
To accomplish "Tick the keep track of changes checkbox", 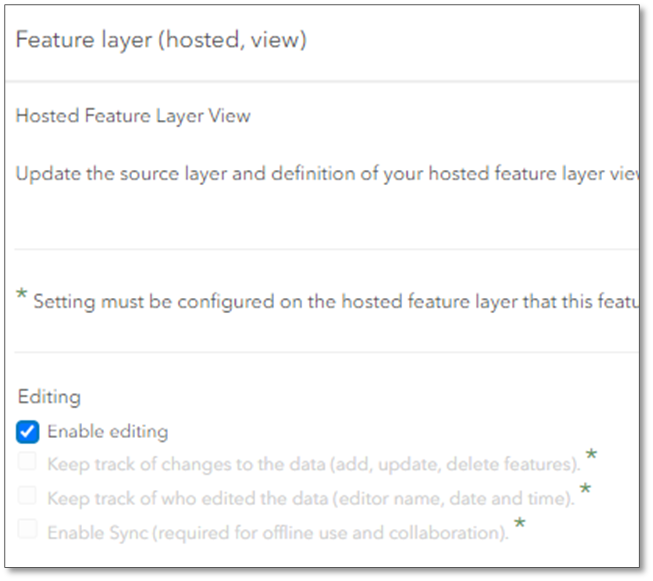I will point(28,464).
